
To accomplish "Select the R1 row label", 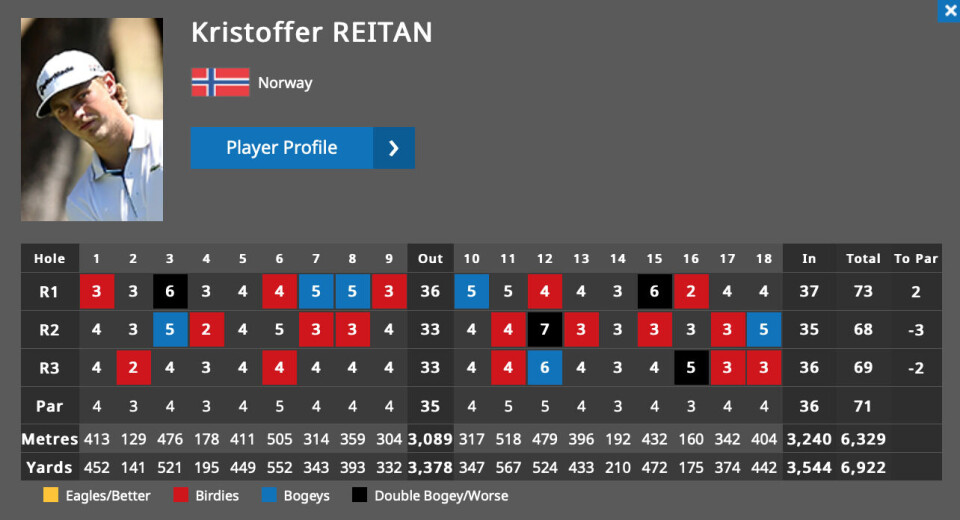I will point(50,292).
